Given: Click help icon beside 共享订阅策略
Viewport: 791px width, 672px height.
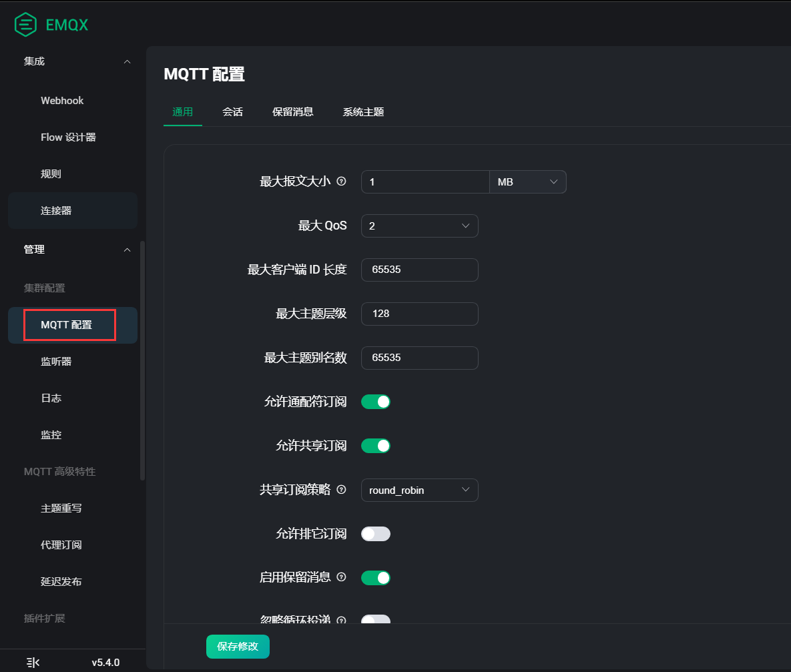Looking at the screenshot, I should pos(342,489).
